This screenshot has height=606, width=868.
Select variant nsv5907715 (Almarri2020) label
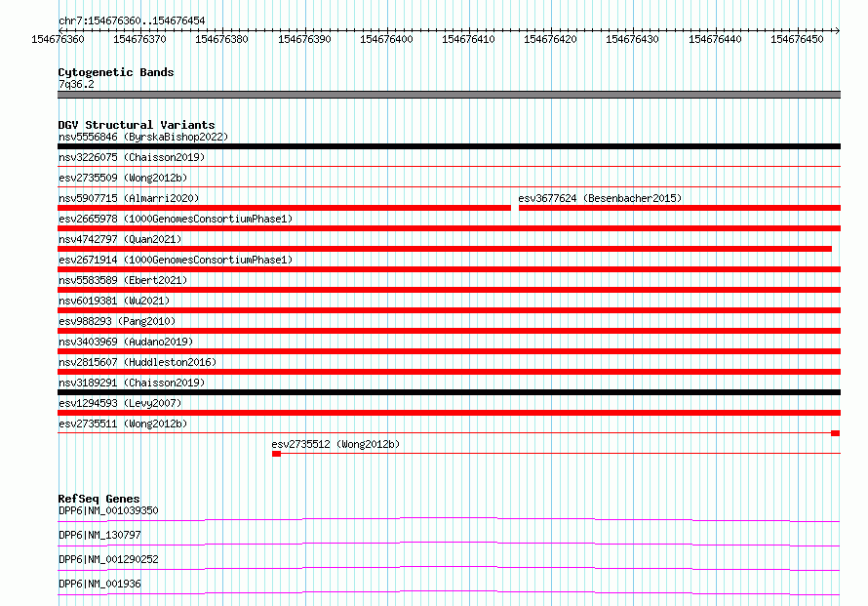[x=129, y=198]
